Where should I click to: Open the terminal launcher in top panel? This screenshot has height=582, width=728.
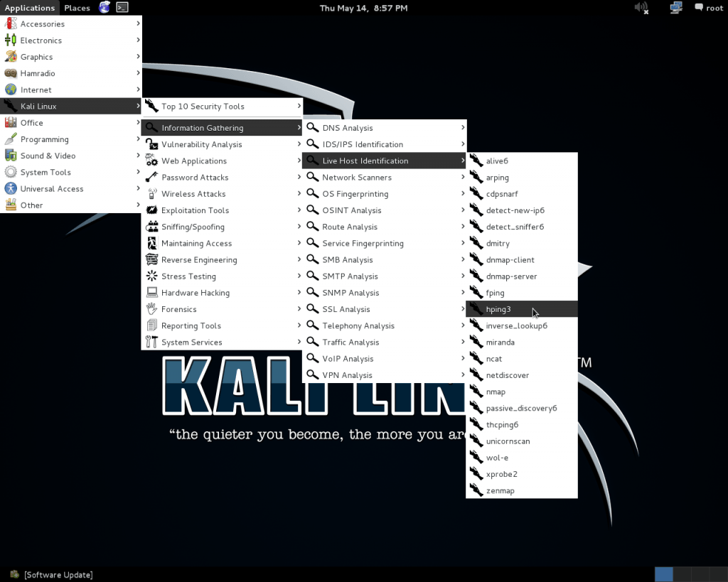pos(122,7)
